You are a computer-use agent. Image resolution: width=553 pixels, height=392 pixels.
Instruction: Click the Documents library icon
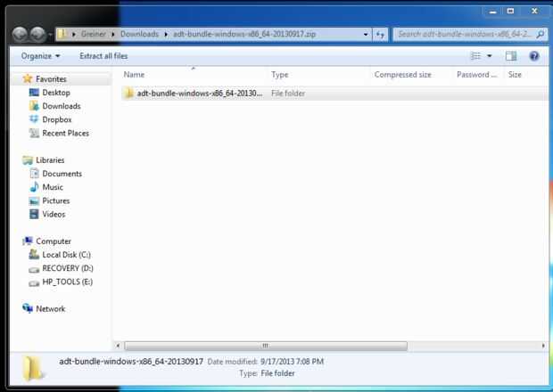pos(34,174)
